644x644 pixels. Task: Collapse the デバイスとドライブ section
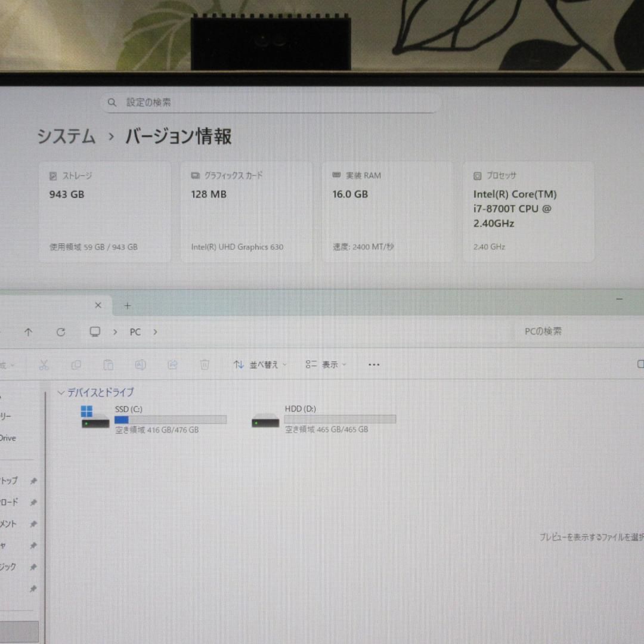[x=61, y=392]
